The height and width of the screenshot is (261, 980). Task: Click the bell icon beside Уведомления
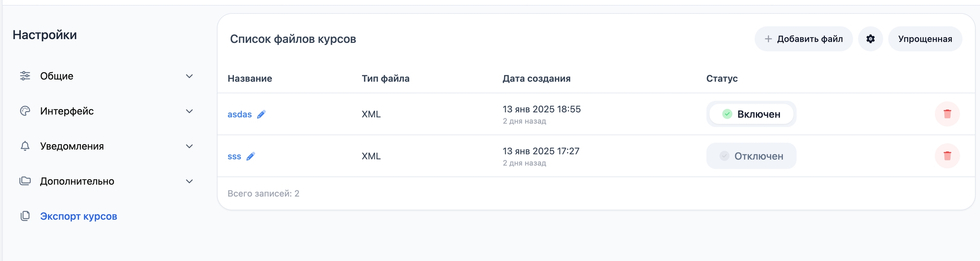coord(25,146)
